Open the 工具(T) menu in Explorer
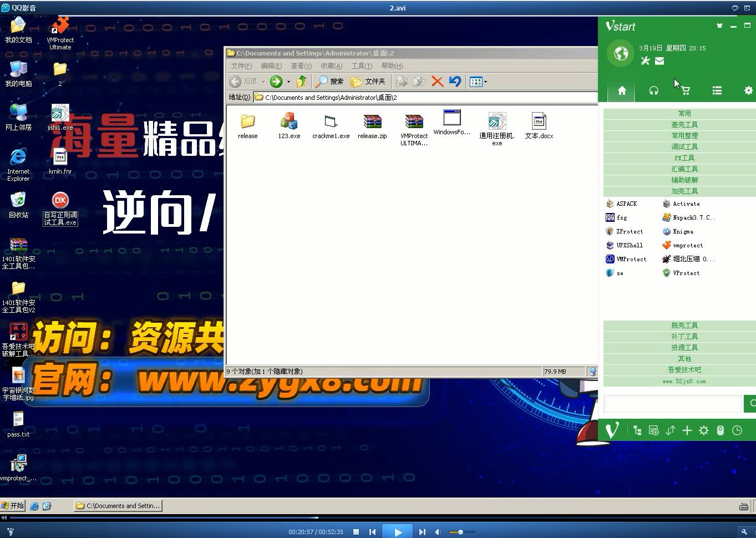This screenshot has width=756, height=538. click(x=362, y=66)
